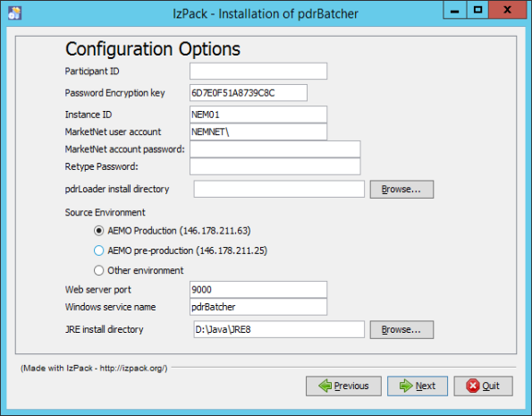Click the Retype Password field

[274, 166]
